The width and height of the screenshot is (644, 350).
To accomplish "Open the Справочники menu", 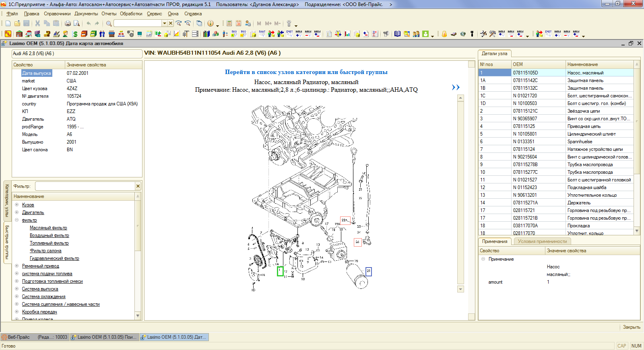I will 57,14.
